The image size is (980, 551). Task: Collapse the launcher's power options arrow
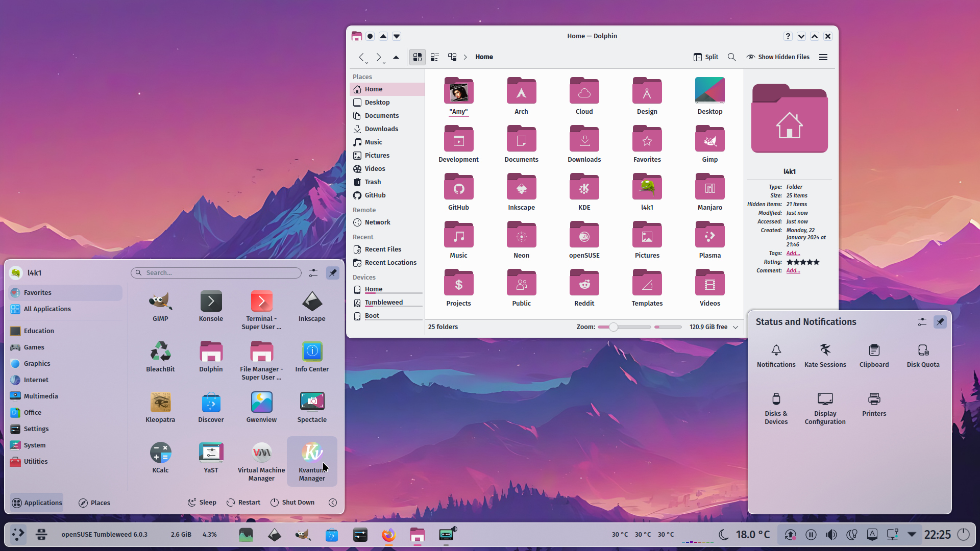pos(333,503)
